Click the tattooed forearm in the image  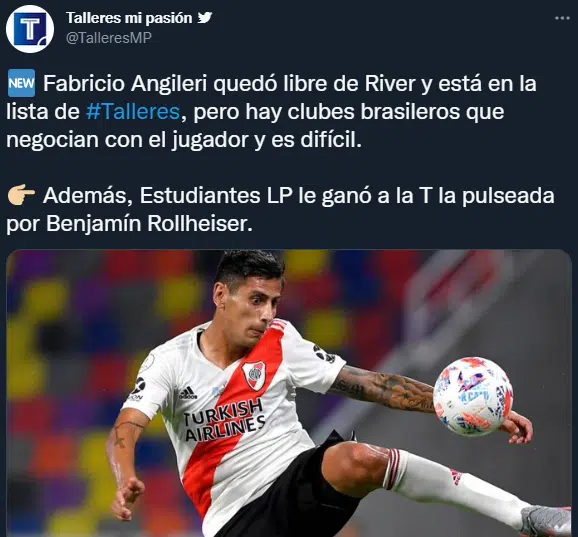[x=383, y=388]
